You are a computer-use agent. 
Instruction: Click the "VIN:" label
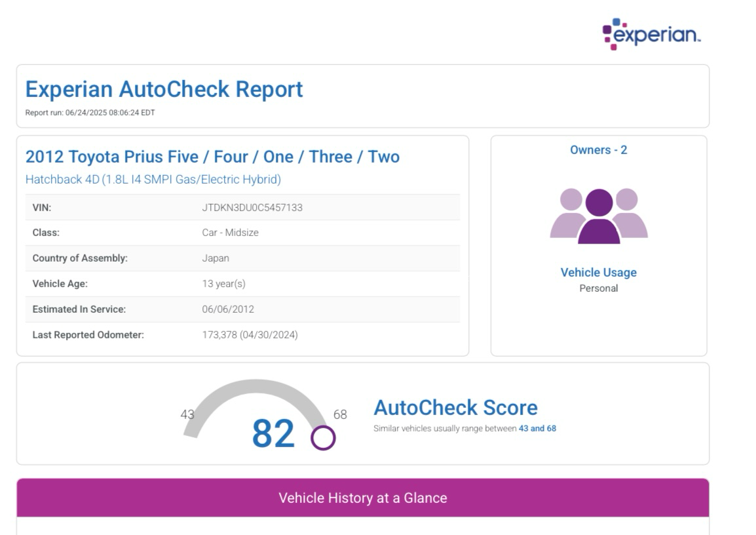41,207
